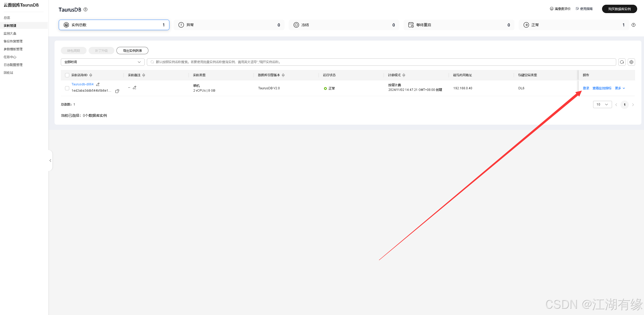Open page size dropdown showing 10
644x315 pixels.
(x=602, y=104)
